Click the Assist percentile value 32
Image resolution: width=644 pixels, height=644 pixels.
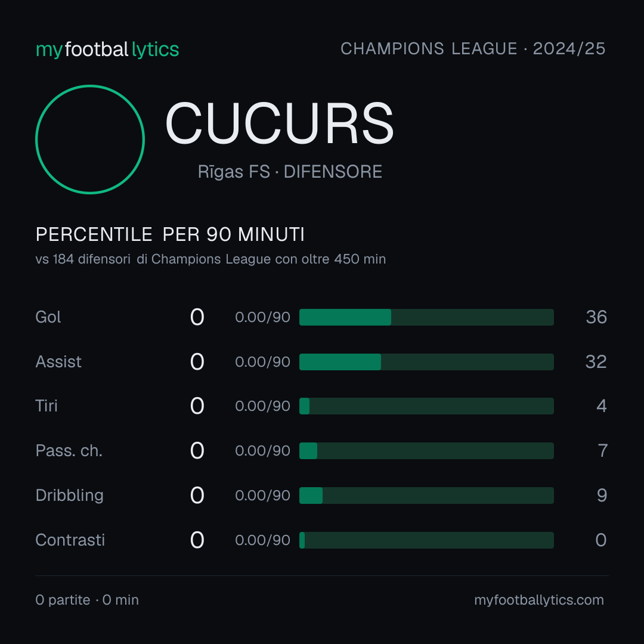(596, 362)
